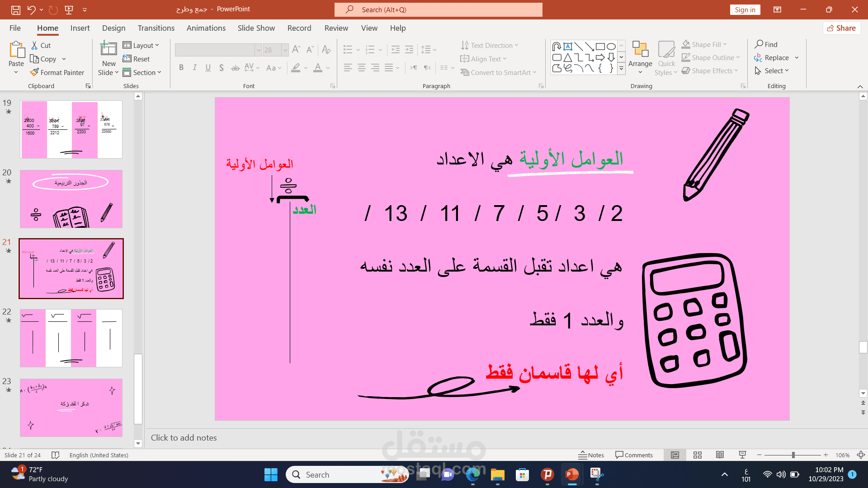The image size is (868, 488).
Task: Click Find in Editing group
Action: [766, 44]
